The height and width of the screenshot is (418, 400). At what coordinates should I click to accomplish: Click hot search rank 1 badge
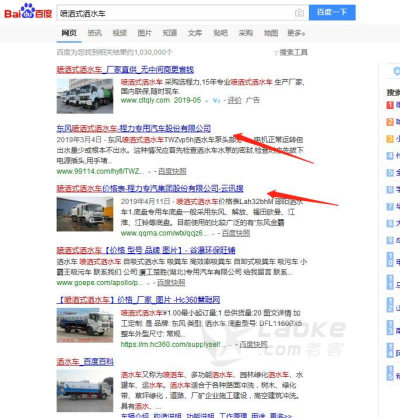click(x=390, y=105)
